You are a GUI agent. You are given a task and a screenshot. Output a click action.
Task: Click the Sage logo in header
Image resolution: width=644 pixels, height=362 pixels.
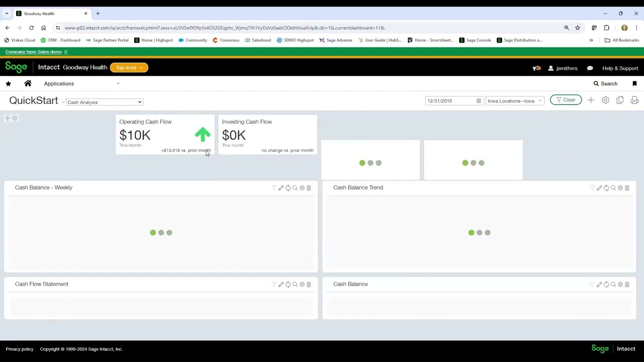(x=16, y=67)
